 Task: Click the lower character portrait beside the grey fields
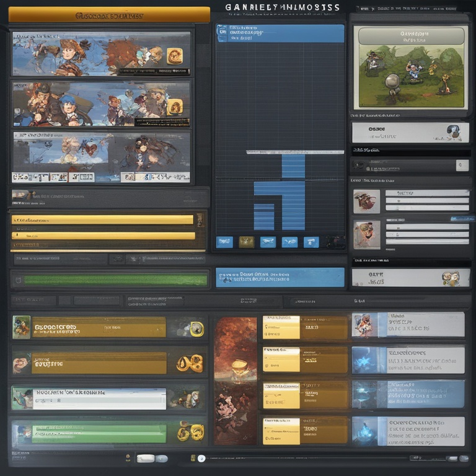[367, 235]
